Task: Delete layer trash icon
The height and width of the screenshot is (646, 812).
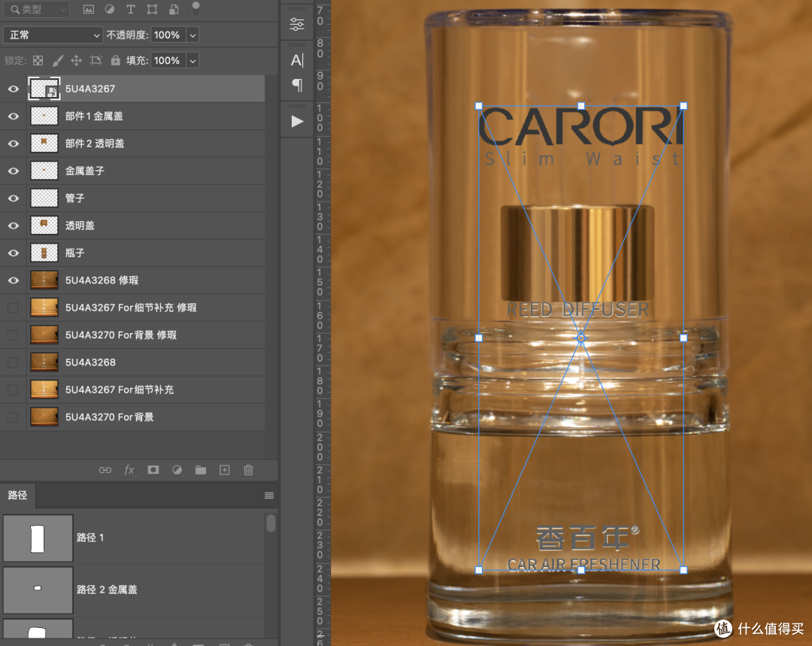Action: [x=249, y=470]
